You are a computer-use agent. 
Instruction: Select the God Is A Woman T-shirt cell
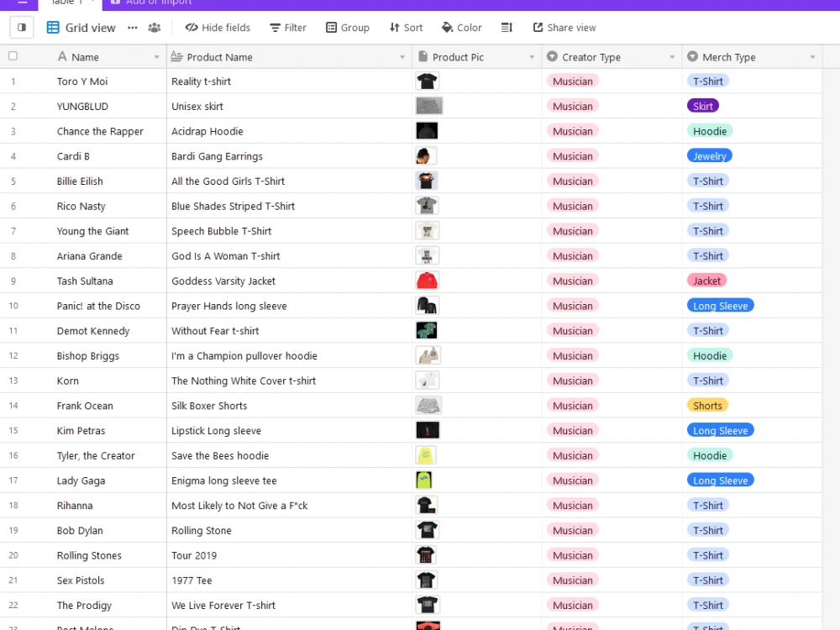coord(289,256)
